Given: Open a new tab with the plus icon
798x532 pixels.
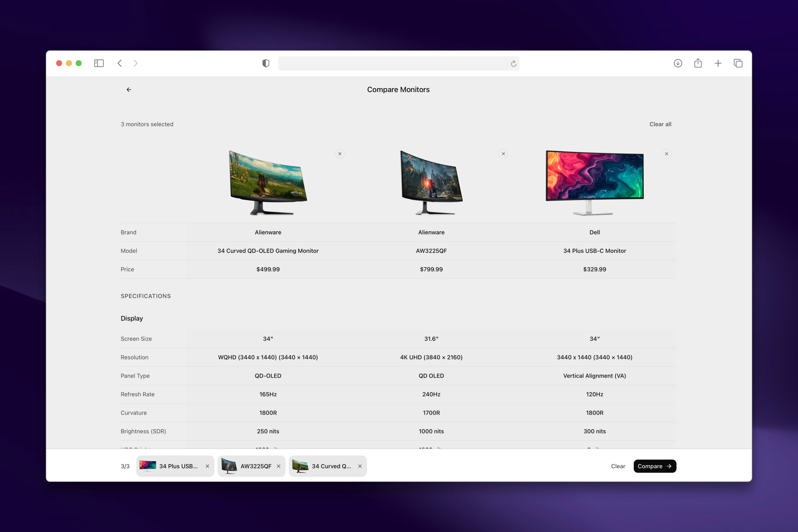Looking at the screenshot, I should tap(718, 63).
